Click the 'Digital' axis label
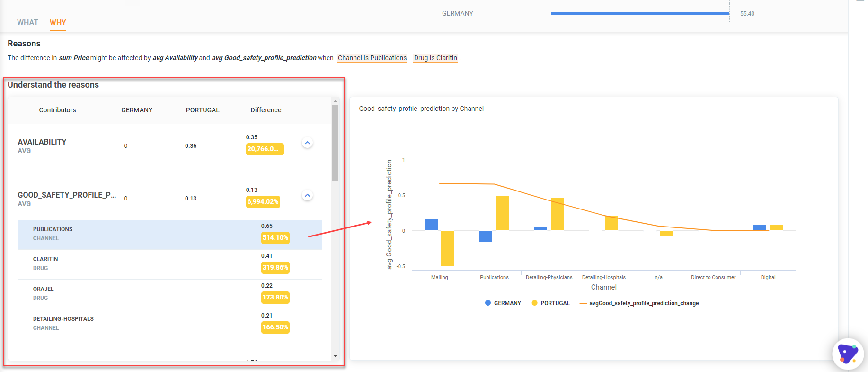 click(x=768, y=277)
